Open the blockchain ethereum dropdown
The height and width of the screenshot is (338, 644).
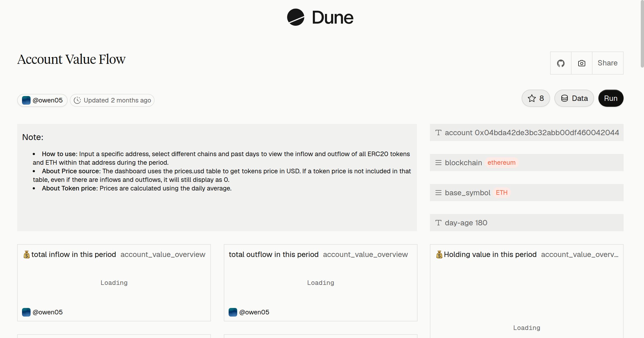[x=526, y=163]
